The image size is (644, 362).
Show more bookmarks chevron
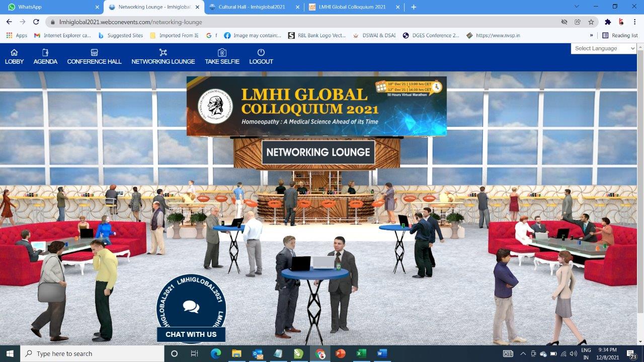[592, 35]
